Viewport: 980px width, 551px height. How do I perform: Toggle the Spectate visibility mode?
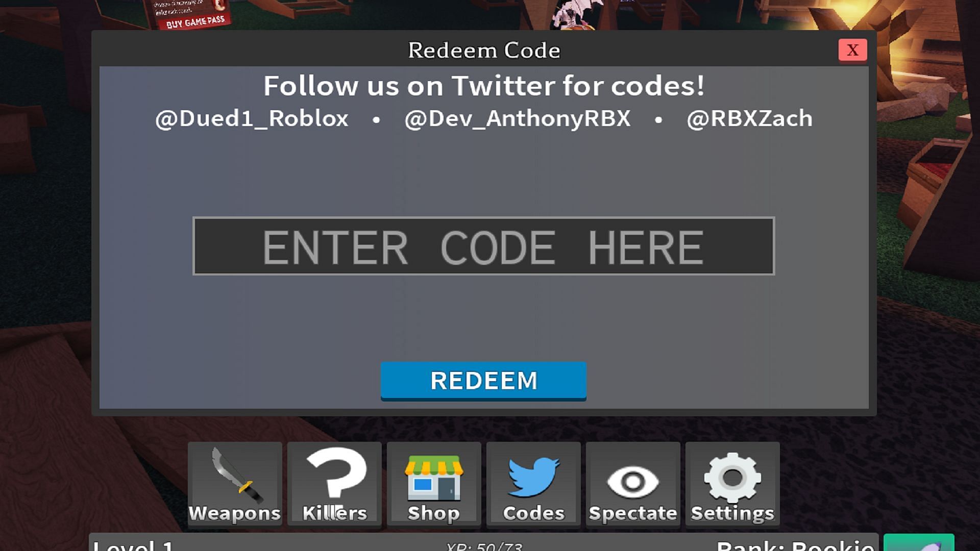click(x=633, y=484)
